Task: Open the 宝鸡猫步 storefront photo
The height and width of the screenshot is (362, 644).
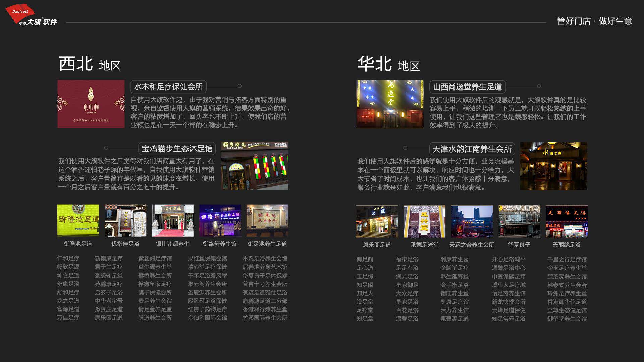Action: point(254,166)
